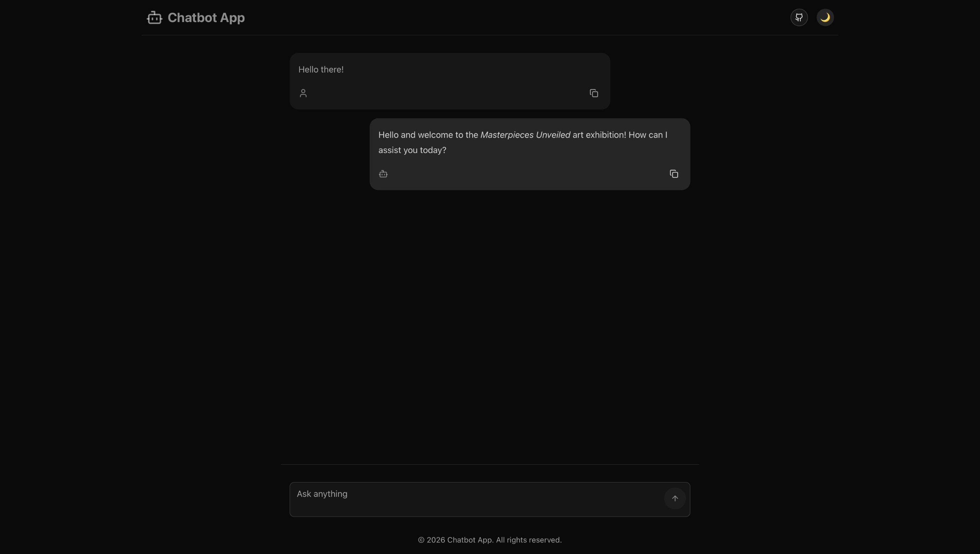Select the Ask anything input field
Screen dimensions: 980x554
coord(456,494)
